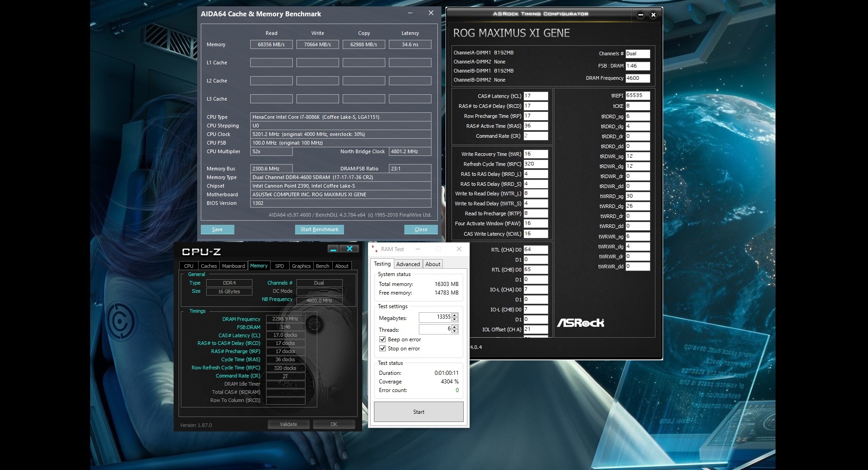868x470 pixels.
Task: Increase the Megabytes value with up arrow
Action: pyautogui.click(x=455, y=315)
